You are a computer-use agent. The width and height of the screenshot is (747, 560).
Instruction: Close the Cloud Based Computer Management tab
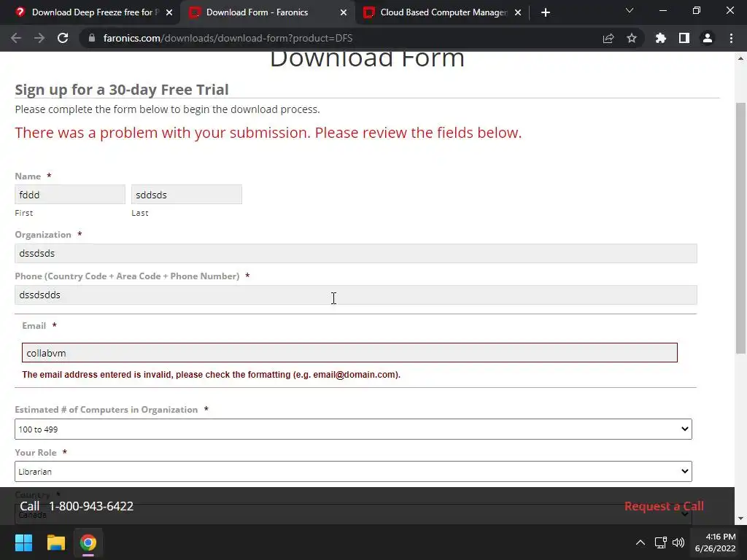click(x=518, y=12)
